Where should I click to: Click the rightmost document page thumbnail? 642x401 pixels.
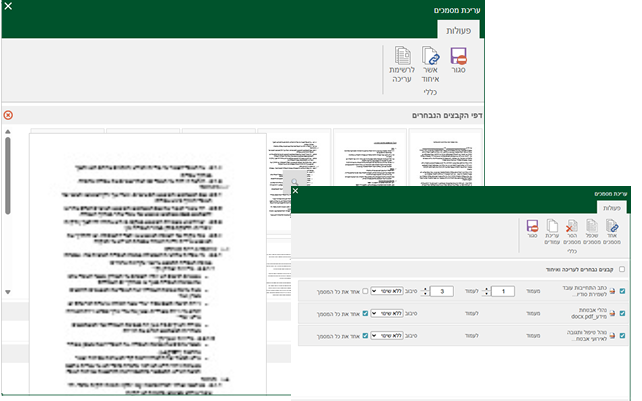(x=445, y=165)
